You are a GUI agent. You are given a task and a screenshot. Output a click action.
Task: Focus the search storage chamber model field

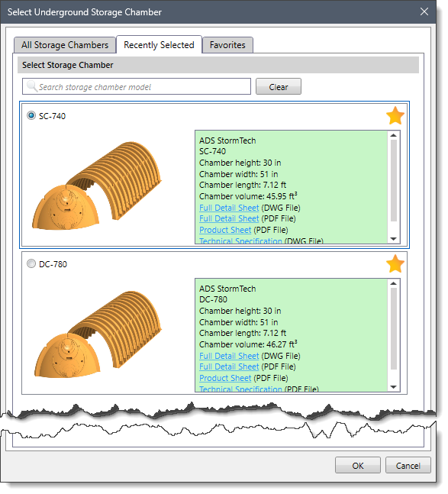click(x=137, y=86)
